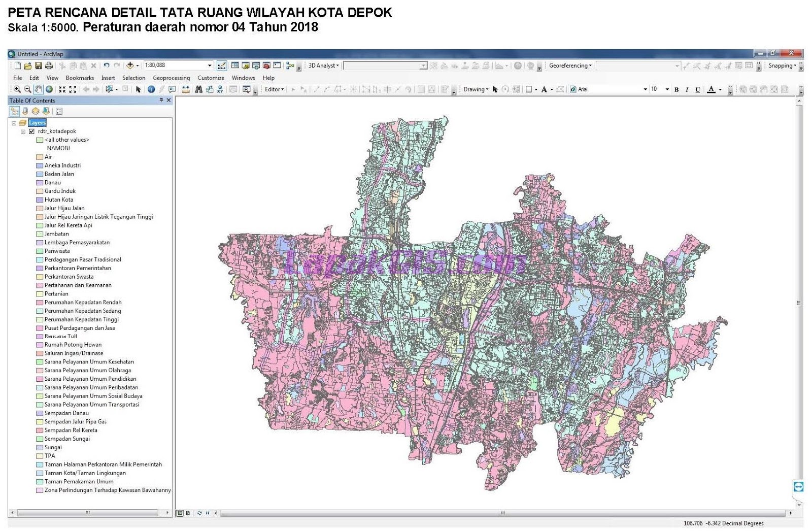This screenshot has width=812, height=531.
Task: Click the Full Extent globe icon
Action: pos(49,89)
